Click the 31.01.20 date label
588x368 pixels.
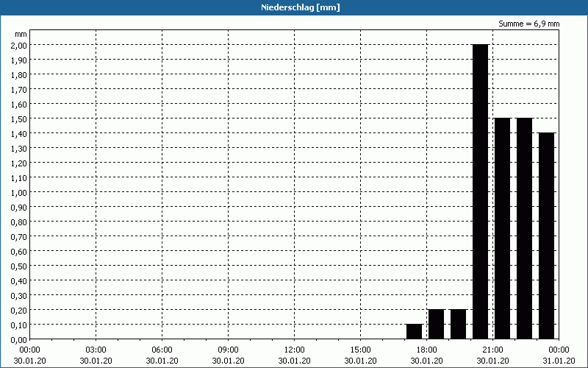pos(559,361)
